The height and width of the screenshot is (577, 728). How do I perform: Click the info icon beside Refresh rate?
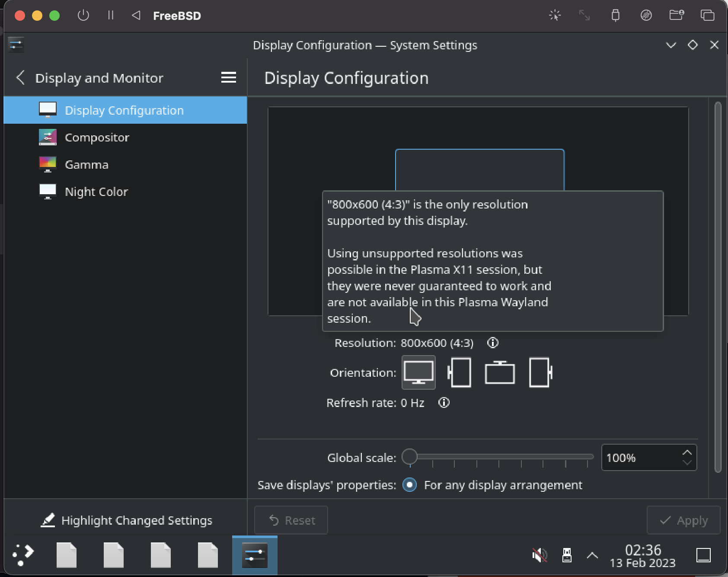coord(444,403)
